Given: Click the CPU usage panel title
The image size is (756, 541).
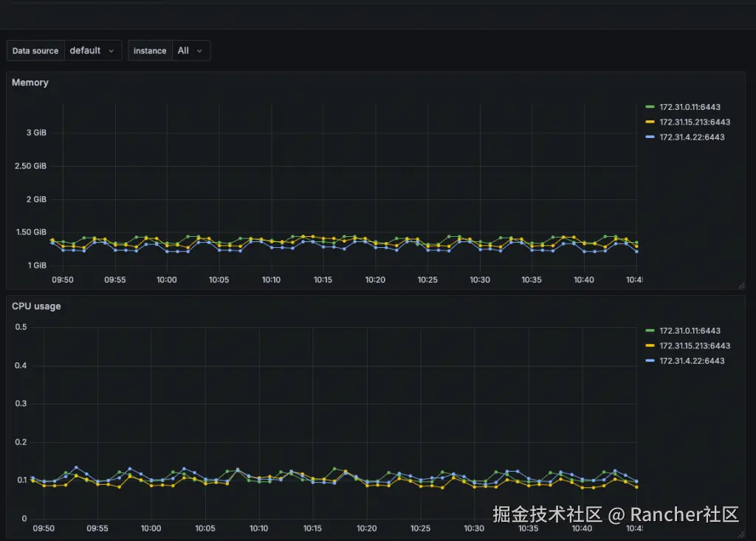Looking at the screenshot, I should [x=36, y=306].
